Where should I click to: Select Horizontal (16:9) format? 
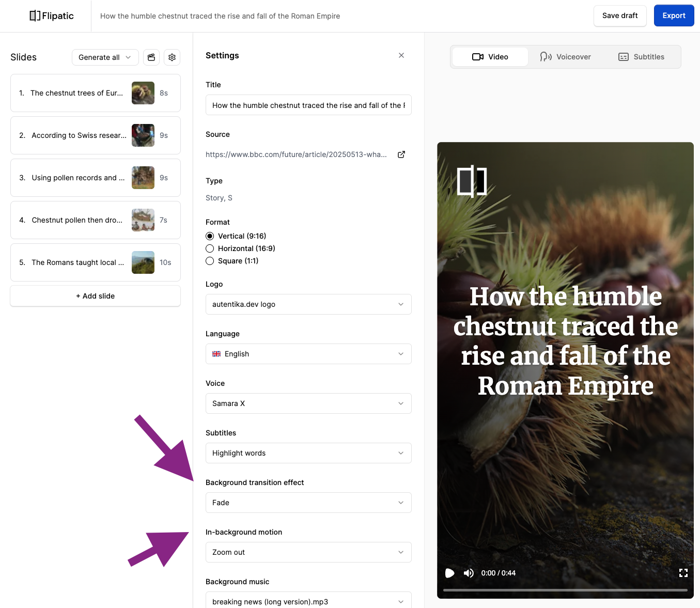[210, 248]
